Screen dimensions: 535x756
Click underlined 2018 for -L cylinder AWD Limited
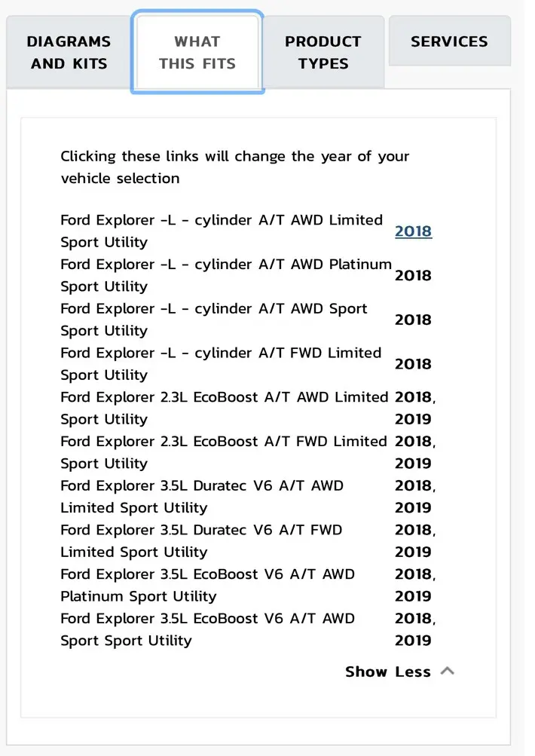coord(413,231)
